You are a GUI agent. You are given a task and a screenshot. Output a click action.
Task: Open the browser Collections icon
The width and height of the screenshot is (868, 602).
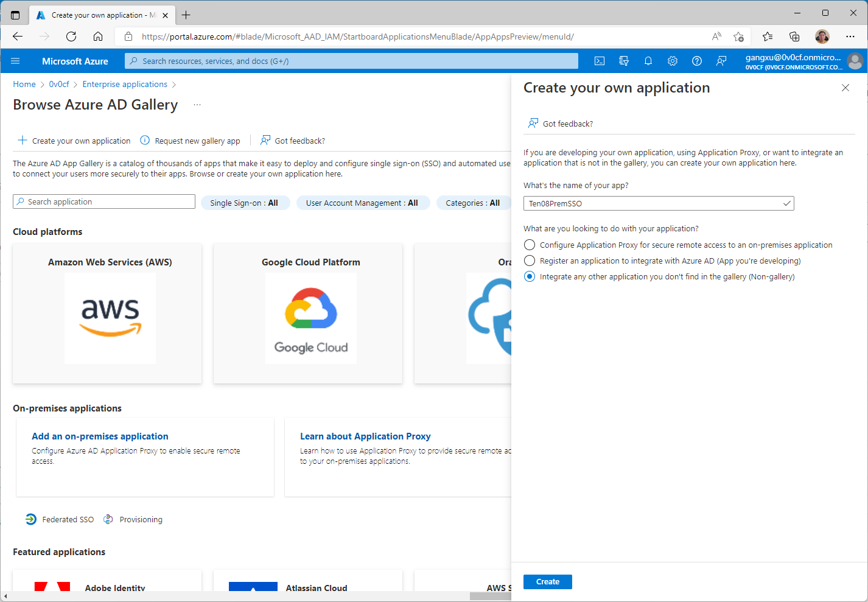click(794, 37)
